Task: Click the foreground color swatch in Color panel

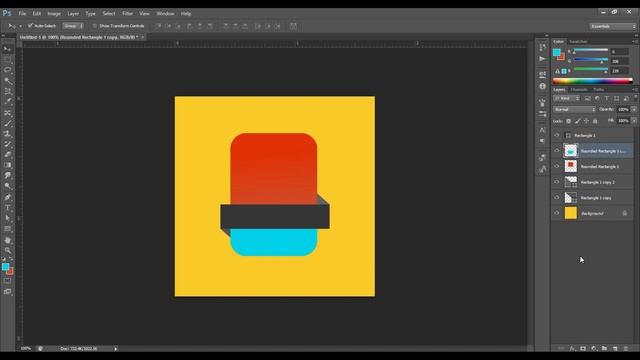Action: click(557, 52)
